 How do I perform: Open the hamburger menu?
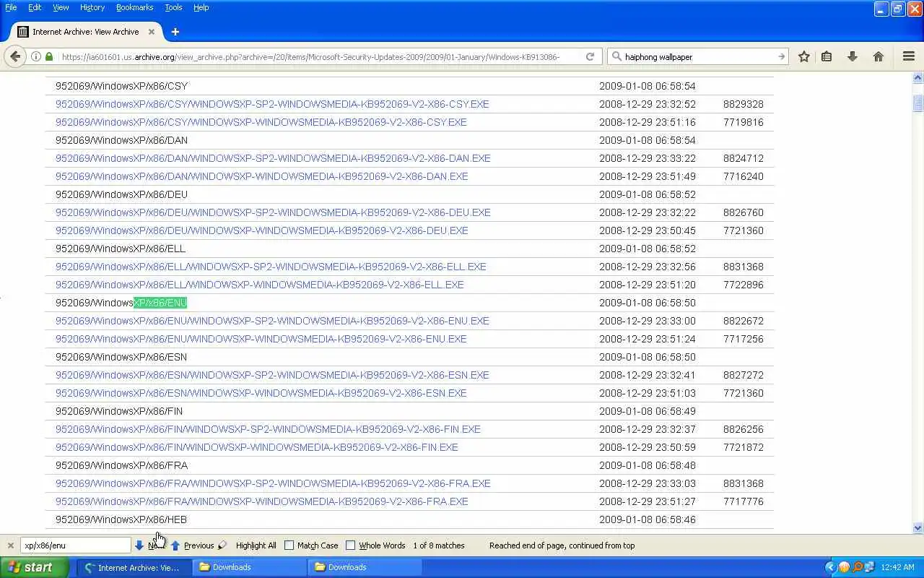pos(910,56)
